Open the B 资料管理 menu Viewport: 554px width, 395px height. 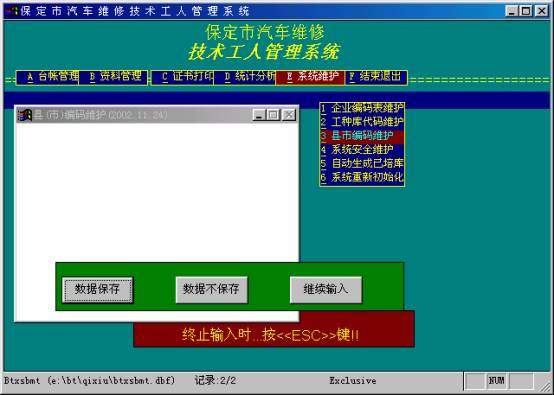(113, 77)
